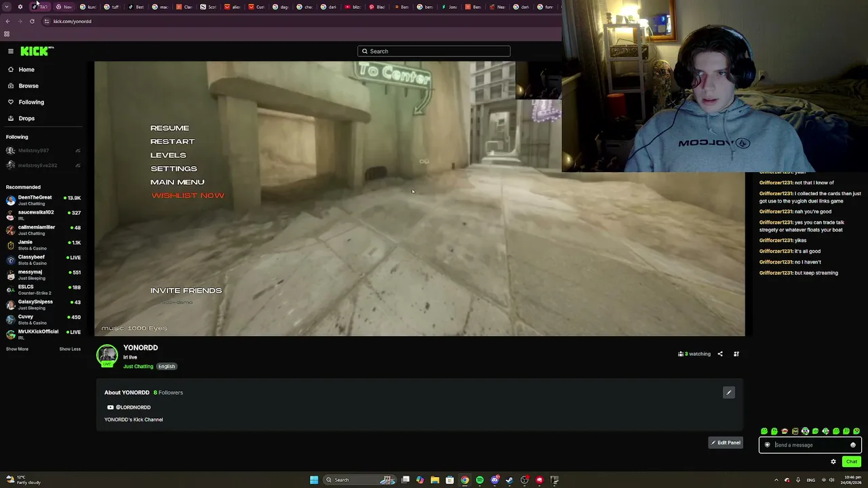Open Classybeef recommended channel

(x=43, y=260)
